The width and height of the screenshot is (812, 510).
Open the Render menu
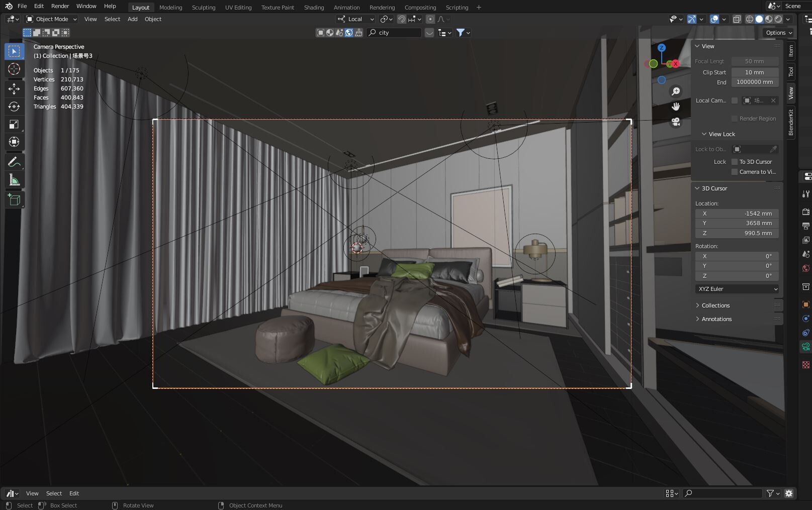click(x=59, y=6)
